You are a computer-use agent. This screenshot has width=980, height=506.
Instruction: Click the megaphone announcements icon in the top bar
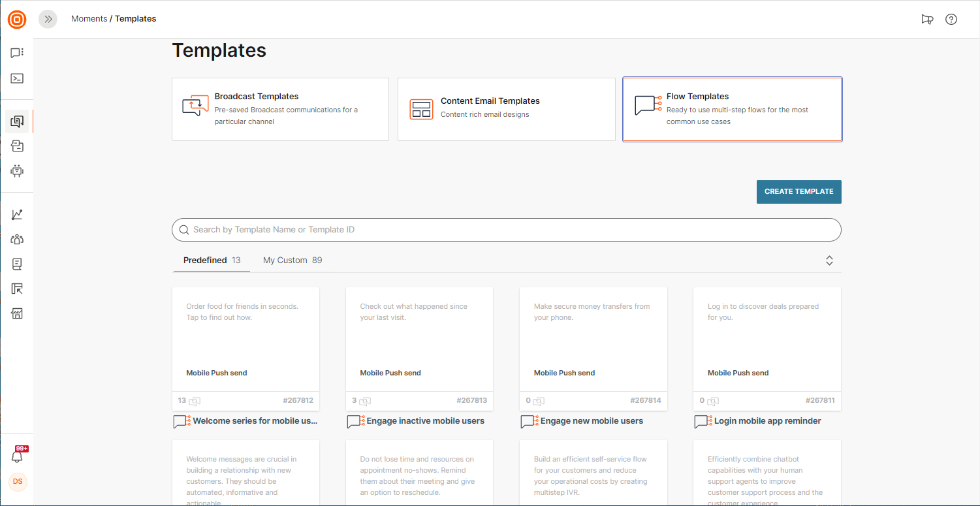[x=927, y=20]
